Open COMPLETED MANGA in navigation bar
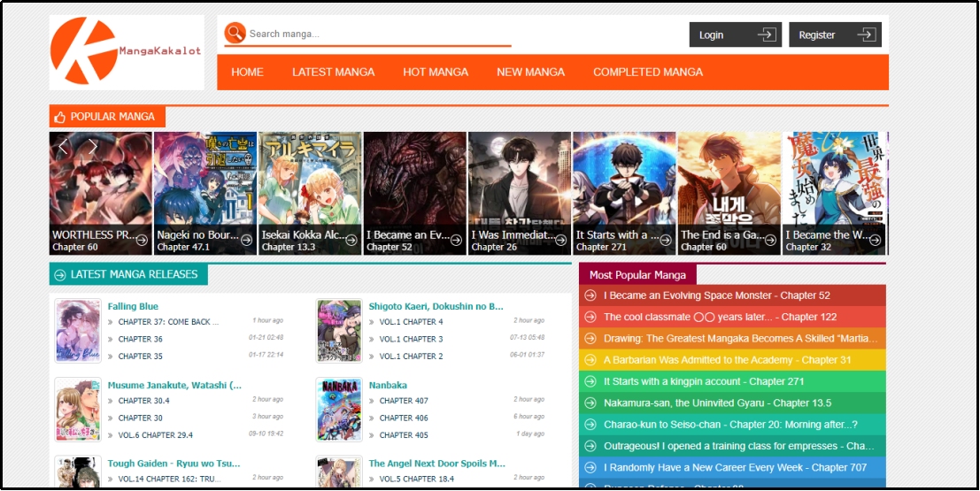 pyautogui.click(x=648, y=72)
